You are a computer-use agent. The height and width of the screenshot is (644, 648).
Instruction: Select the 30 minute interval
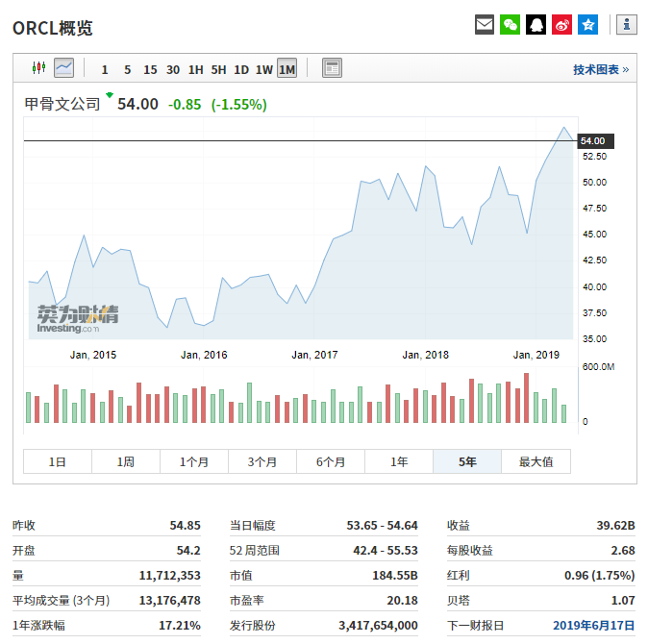[x=173, y=69]
